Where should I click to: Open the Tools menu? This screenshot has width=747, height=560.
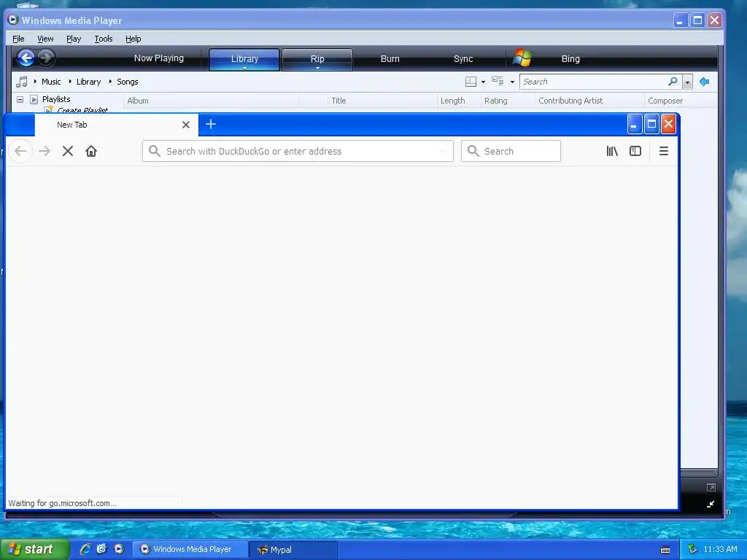coord(104,39)
